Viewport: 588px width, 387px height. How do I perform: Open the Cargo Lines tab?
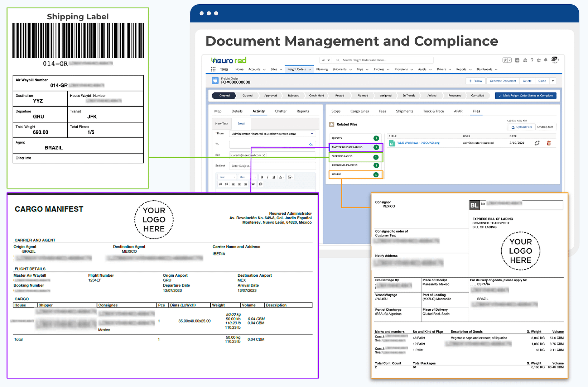360,111
